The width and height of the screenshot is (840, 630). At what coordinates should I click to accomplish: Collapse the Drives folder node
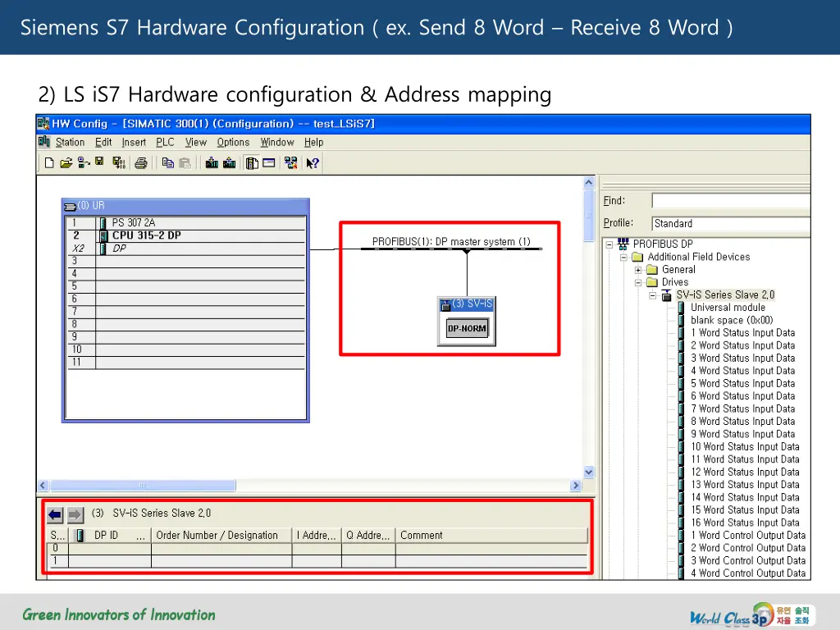638,283
